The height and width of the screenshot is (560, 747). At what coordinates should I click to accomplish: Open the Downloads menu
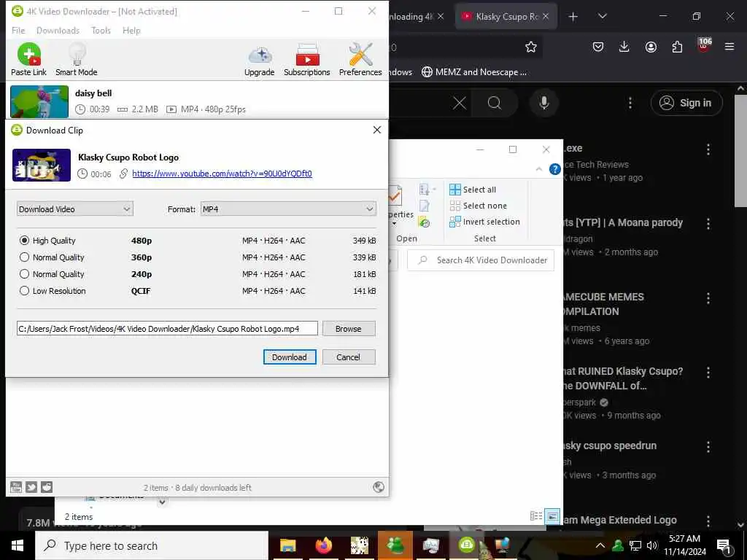tap(58, 31)
